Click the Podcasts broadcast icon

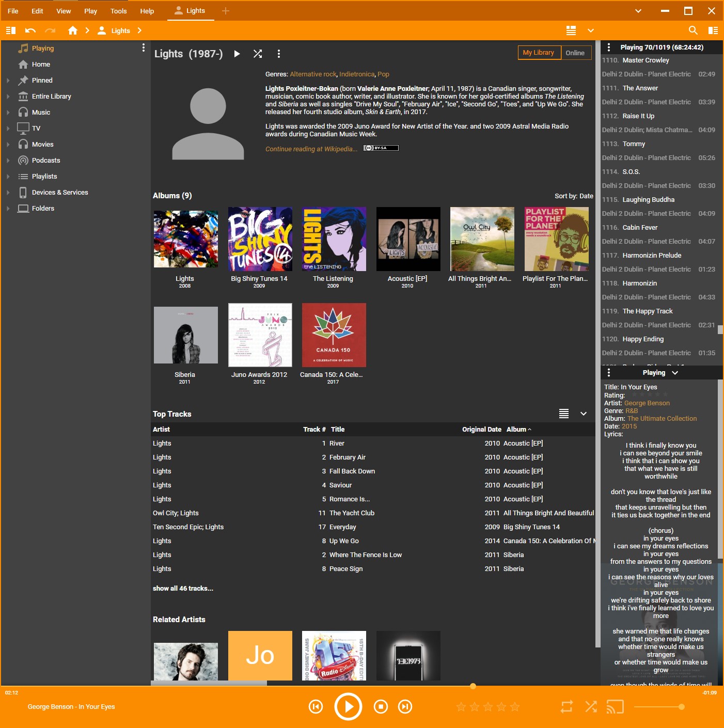tap(23, 160)
